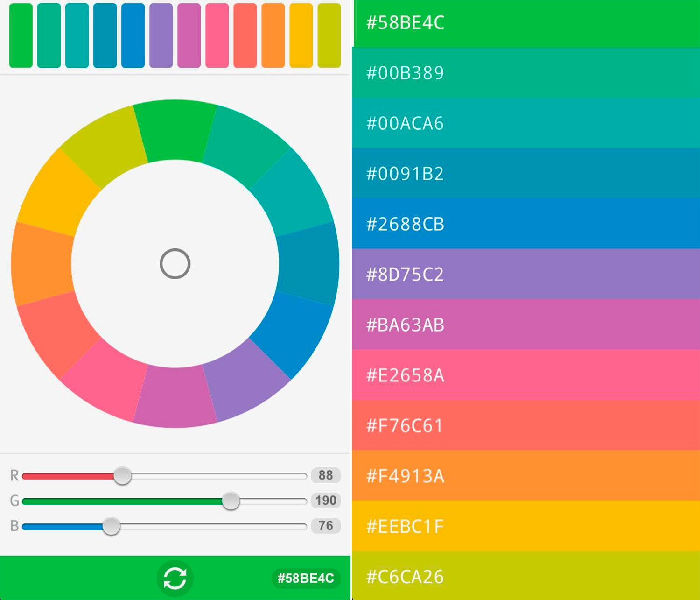The height and width of the screenshot is (600, 700).
Task: Click the center circle of the color wheel
Action: coord(174,263)
